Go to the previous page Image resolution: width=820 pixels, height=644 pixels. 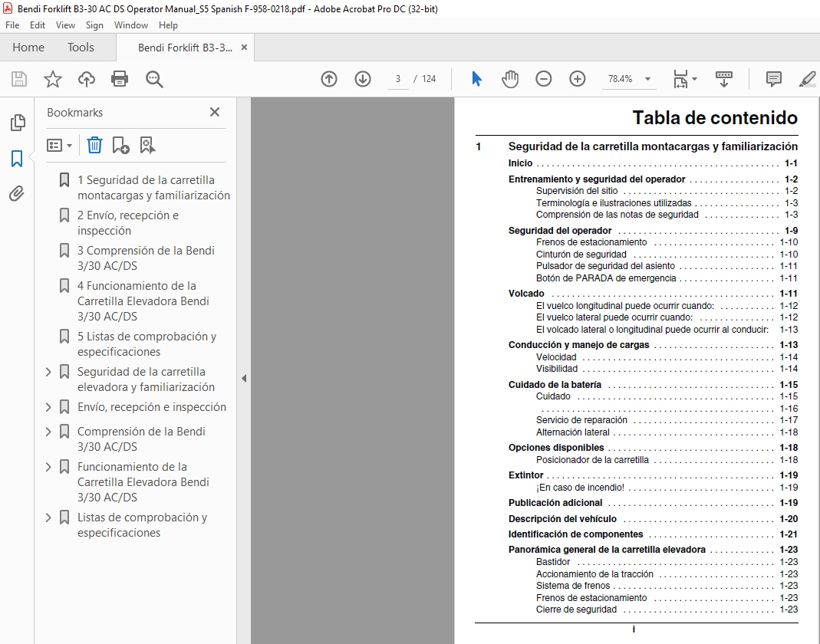(x=329, y=79)
